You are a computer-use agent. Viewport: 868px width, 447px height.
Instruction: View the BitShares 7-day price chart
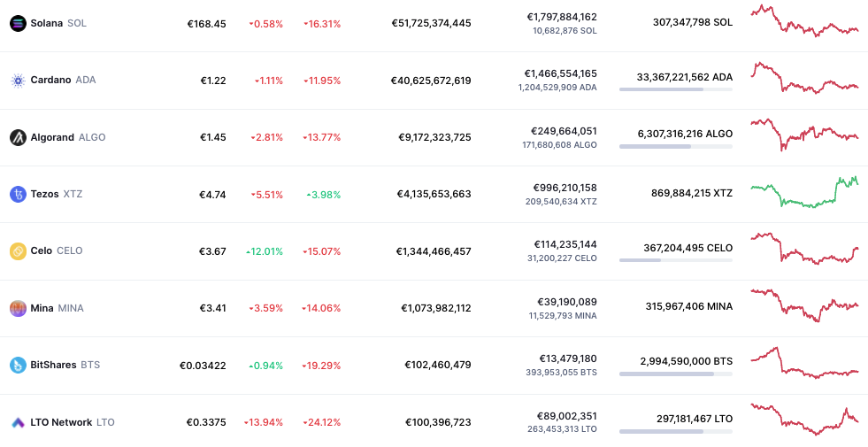coord(804,363)
